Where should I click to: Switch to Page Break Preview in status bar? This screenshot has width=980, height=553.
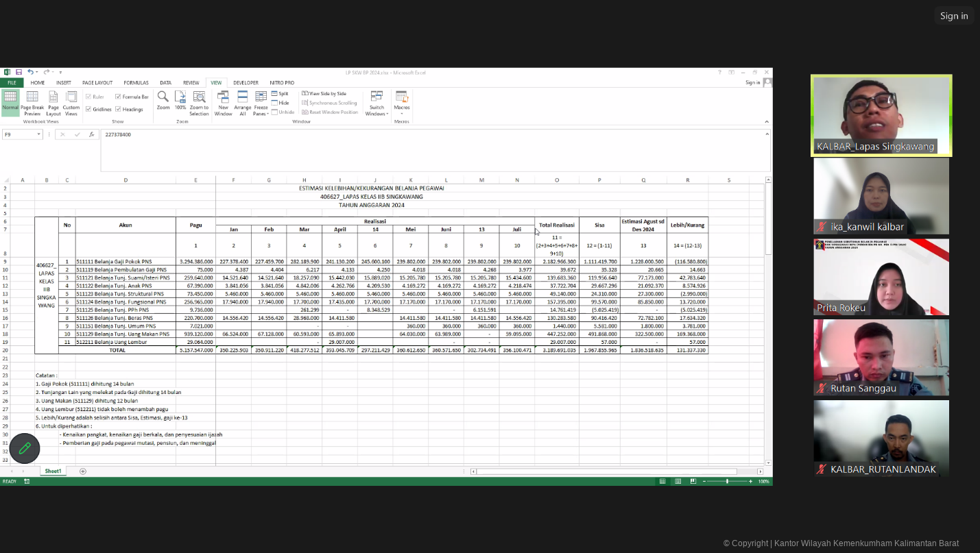(693, 482)
